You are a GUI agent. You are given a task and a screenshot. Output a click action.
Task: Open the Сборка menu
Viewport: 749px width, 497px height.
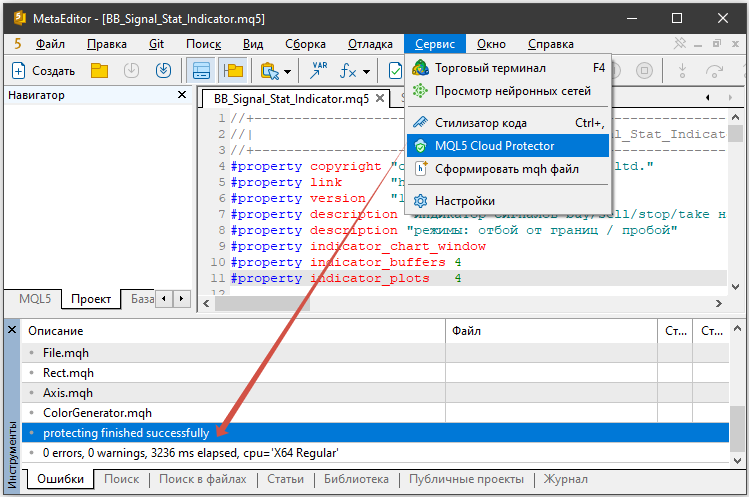305,44
